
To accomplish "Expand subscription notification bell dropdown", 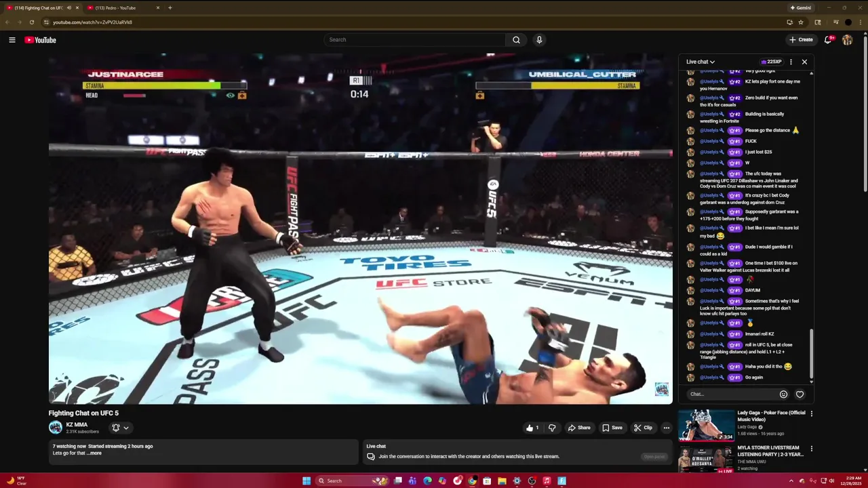I will coord(120,428).
